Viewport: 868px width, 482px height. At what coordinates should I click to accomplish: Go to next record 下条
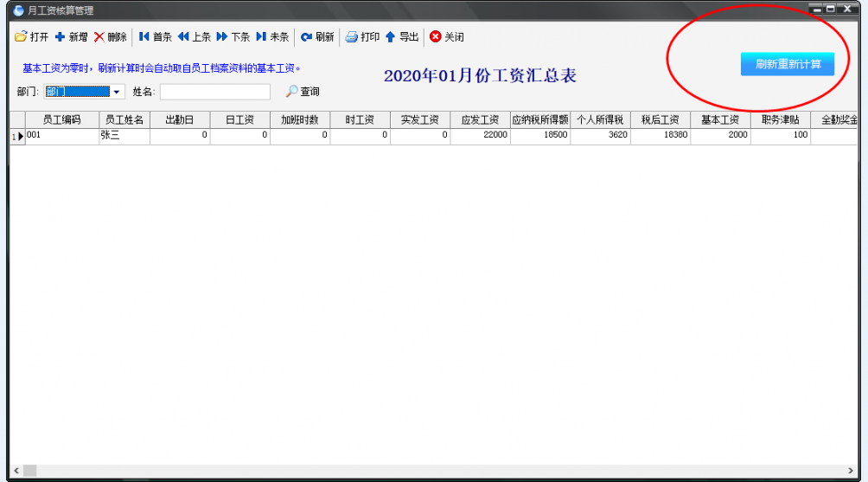tap(233, 36)
